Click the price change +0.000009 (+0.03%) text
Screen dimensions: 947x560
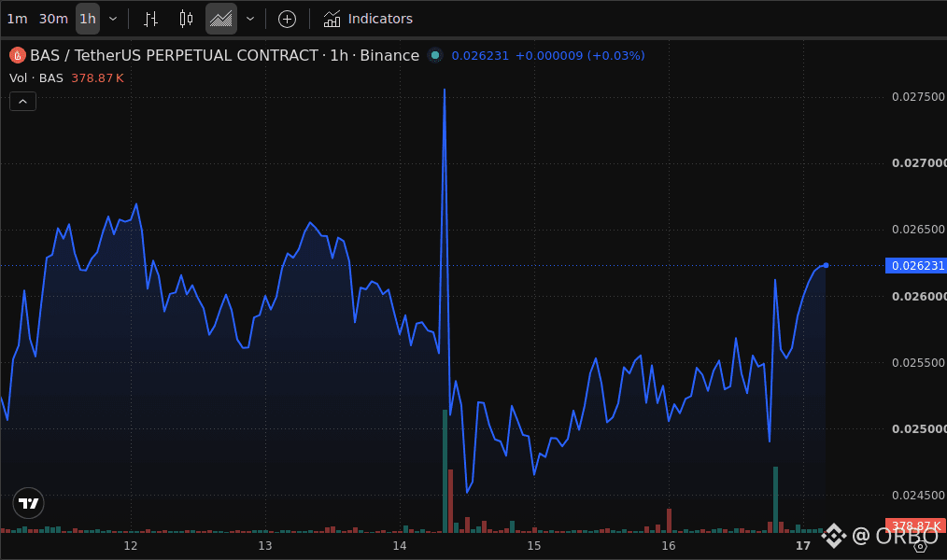click(580, 55)
